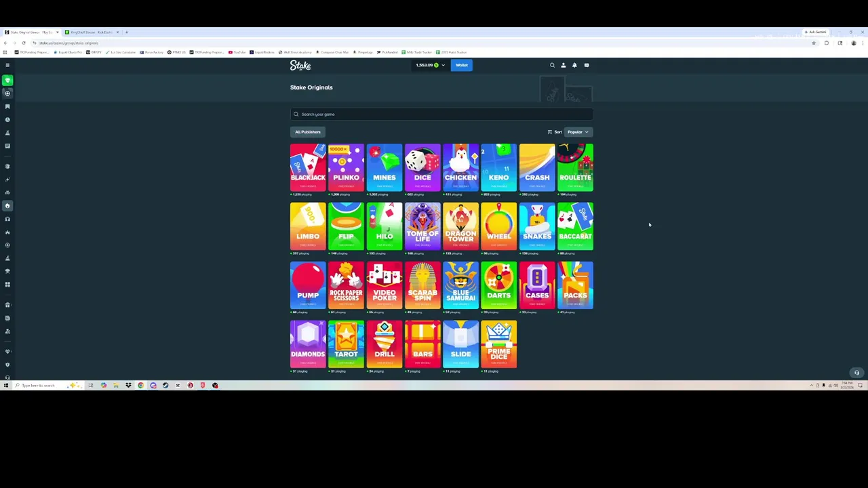Click the magnifier search icon in Stake header
This screenshot has height=488, width=868.
click(x=552, y=65)
